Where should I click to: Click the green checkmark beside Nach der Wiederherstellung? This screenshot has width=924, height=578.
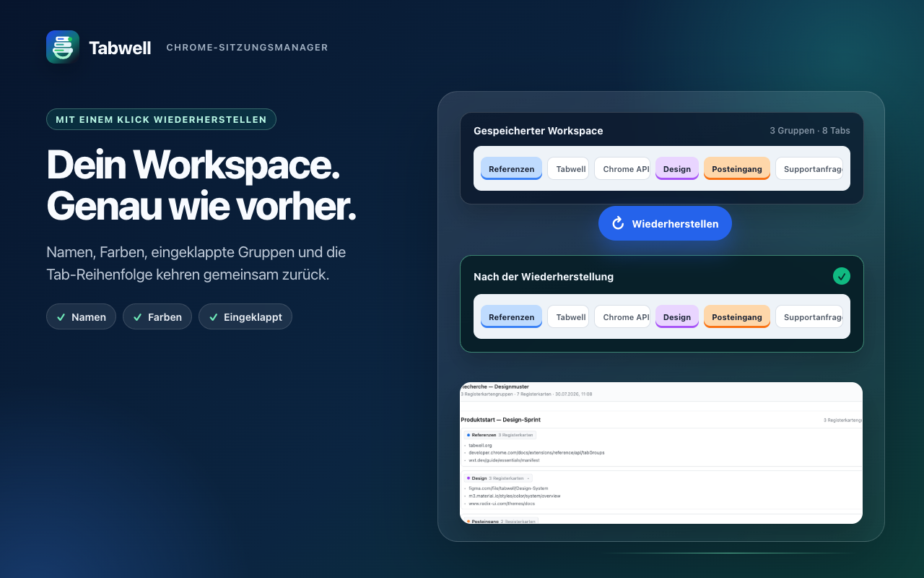point(841,276)
